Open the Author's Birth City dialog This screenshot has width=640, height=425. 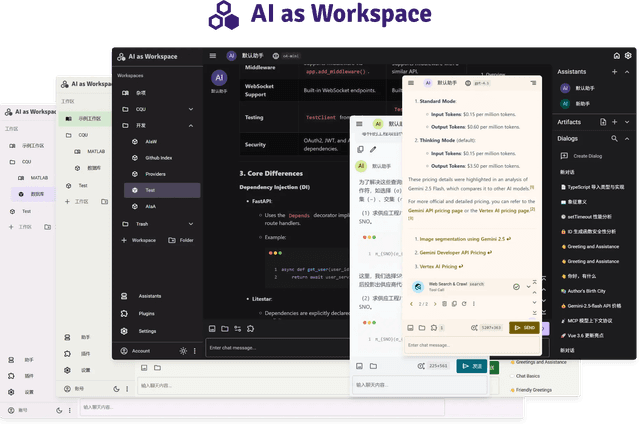[583, 291]
